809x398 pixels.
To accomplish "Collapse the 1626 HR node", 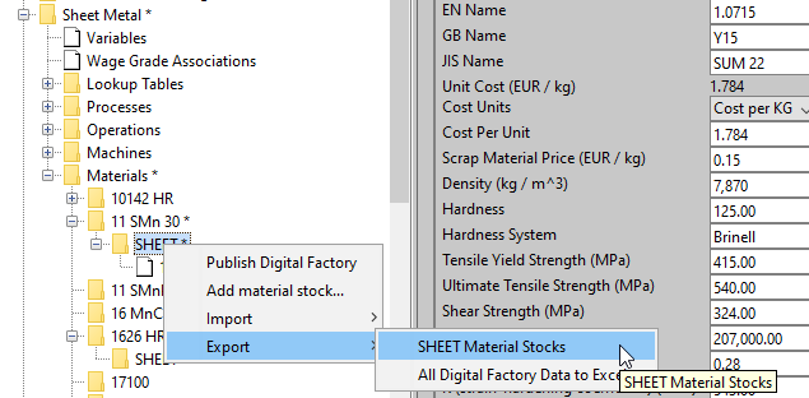I will [72, 337].
